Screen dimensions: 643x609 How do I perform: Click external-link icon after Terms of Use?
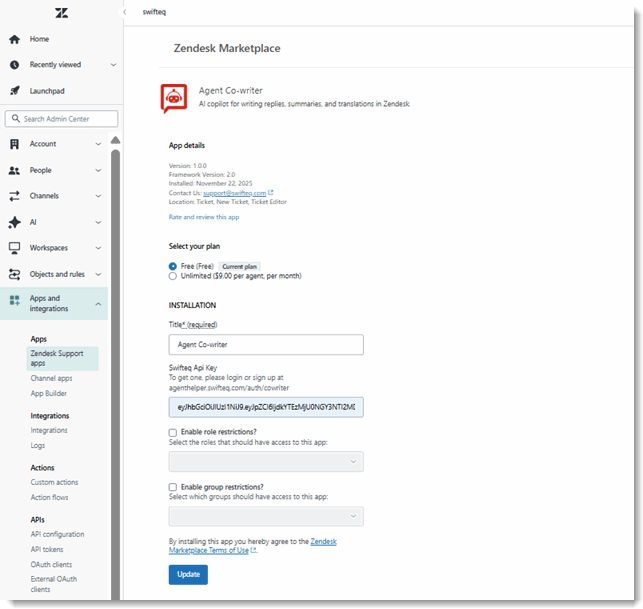(x=253, y=550)
